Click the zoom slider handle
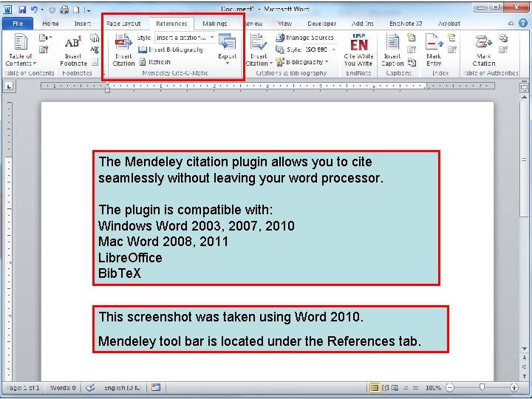The image size is (532, 399). click(x=482, y=387)
